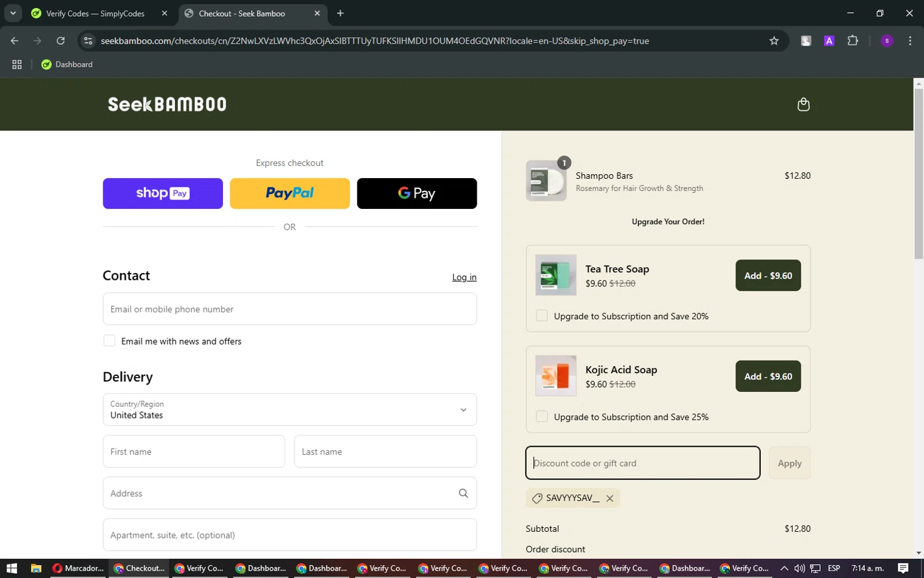Click Apply discount button
Screen dimensions: 924x578
(x=790, y=463)
